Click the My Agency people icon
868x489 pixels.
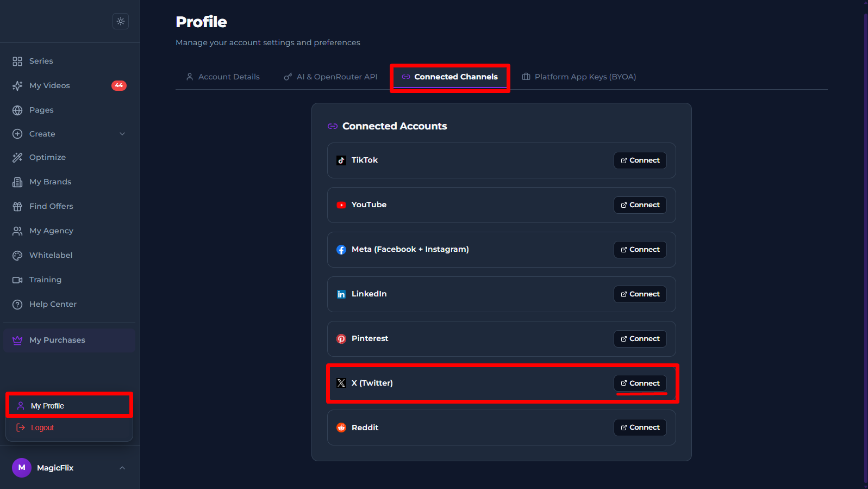coord(17,231)
